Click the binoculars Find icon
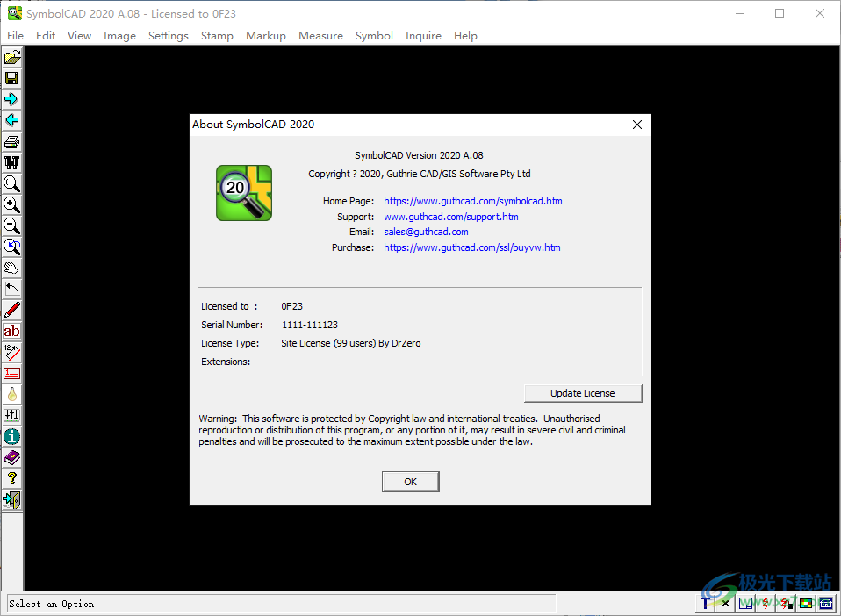841x616 pixels. (x=11, y=162)
